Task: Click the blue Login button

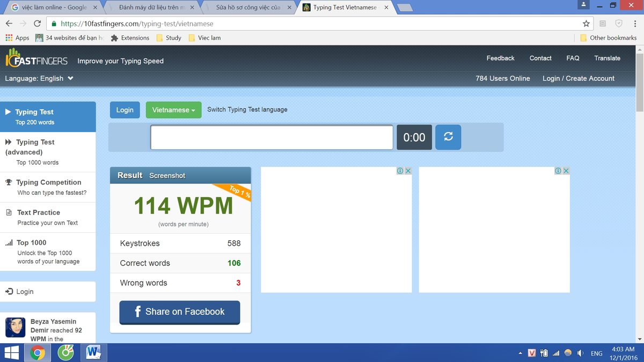Action: click(x=125, y=110)
